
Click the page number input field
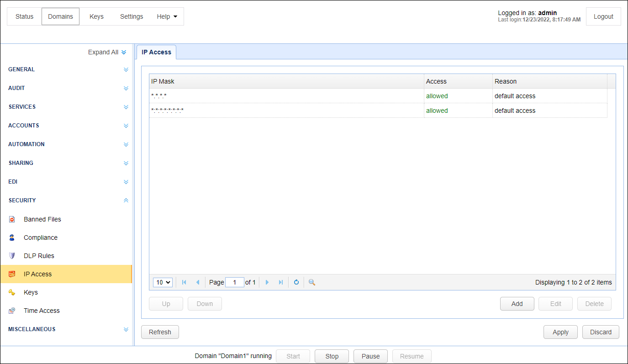[235, 282]
